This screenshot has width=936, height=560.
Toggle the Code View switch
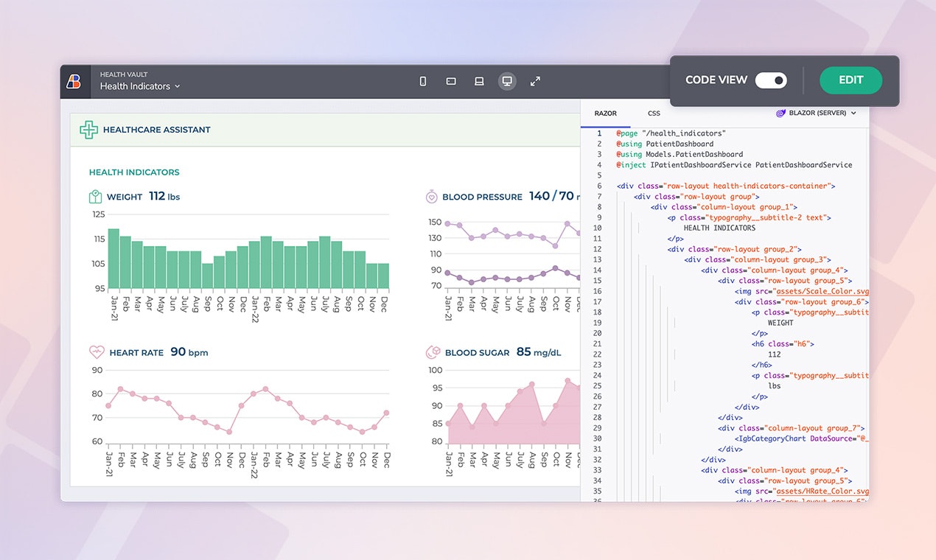771,80
